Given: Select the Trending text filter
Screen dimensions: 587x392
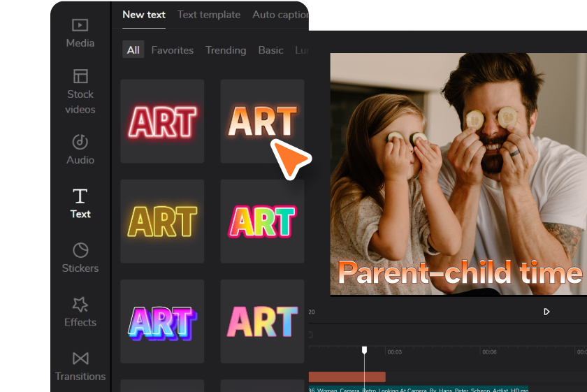Looking at the screenshot, I should tap(226, 50).
